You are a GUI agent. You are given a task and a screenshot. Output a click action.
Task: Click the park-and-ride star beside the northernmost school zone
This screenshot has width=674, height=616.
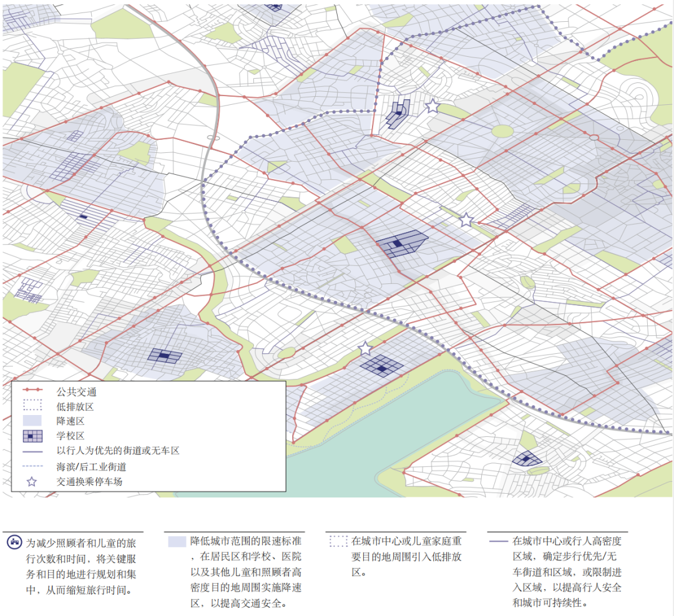click(432, 105)
